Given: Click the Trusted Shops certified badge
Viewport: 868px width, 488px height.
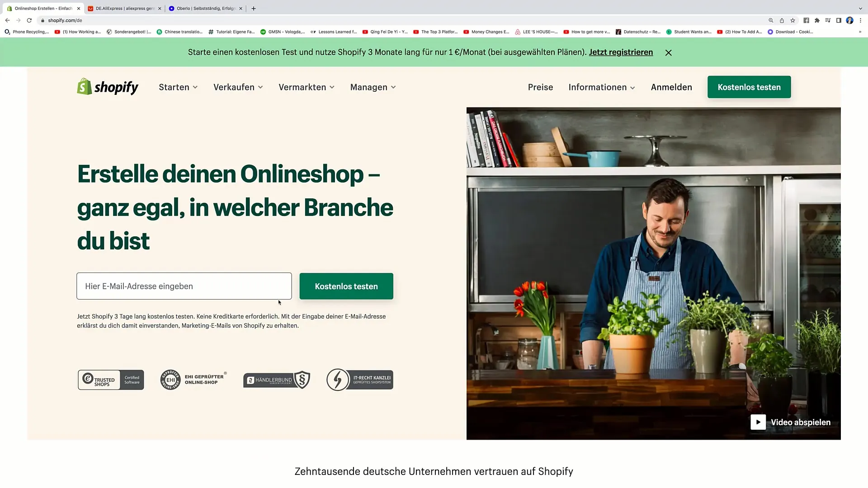Looking at the screenshot, I should pos(111,380).
